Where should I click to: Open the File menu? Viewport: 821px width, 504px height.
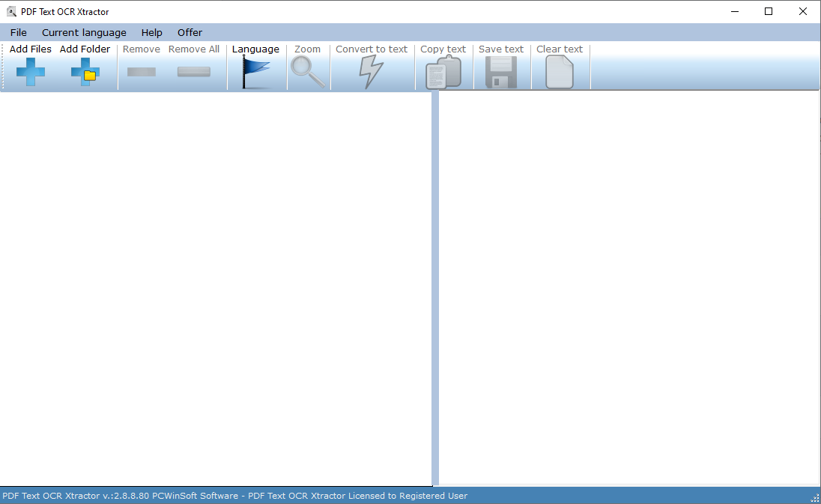(x=18, y=32)
